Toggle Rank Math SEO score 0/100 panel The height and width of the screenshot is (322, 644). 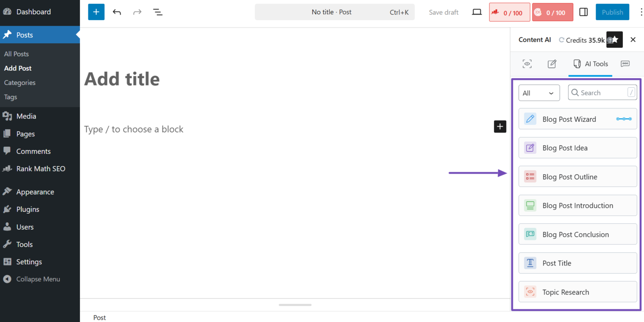[x=506, y=12]
